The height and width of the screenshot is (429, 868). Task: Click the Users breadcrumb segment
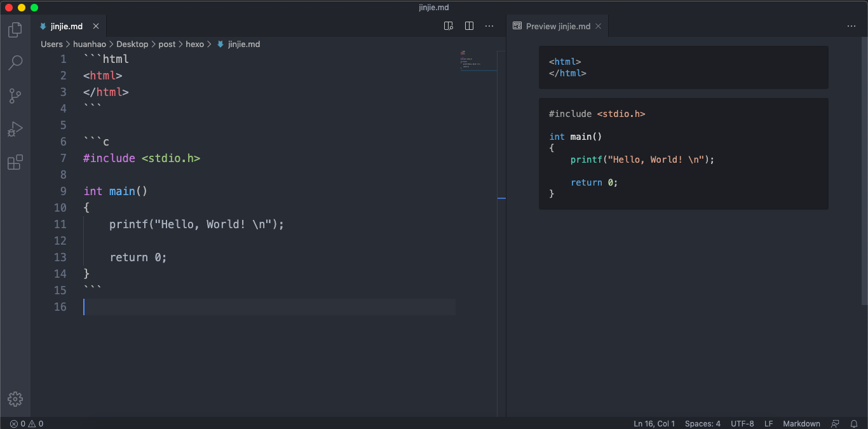click(52, 44)
